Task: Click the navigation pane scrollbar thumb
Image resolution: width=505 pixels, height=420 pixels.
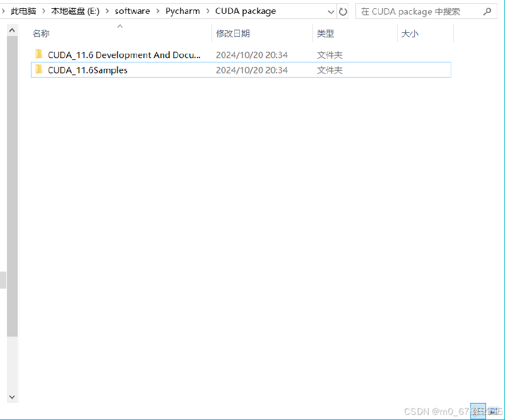Action: tap(12, 186)
